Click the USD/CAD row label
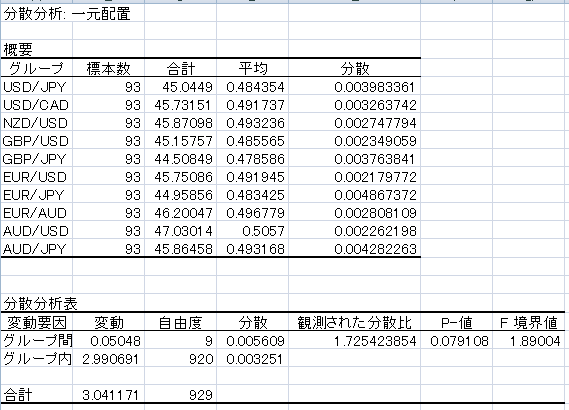569x410 pixels. (36, 105)
